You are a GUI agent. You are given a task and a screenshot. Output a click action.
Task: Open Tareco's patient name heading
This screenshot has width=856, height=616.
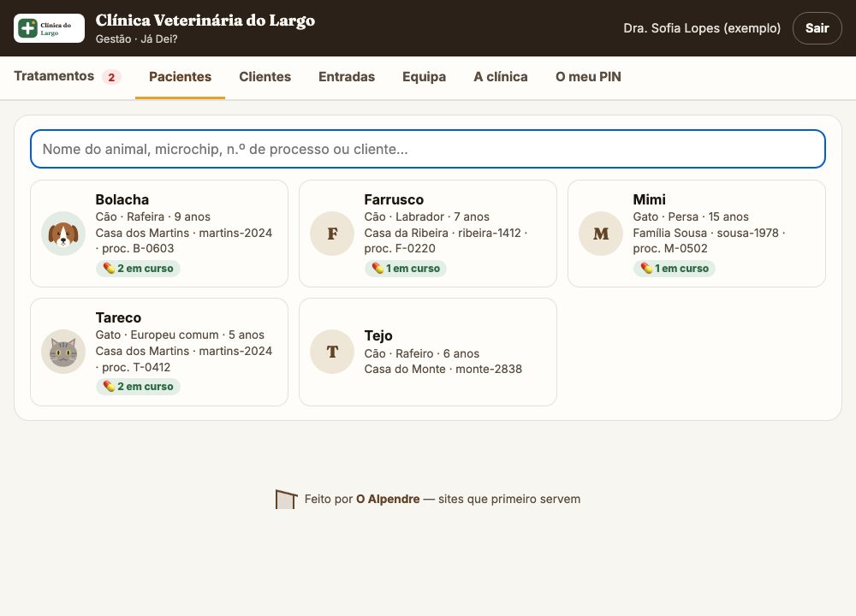click(118, 317)
